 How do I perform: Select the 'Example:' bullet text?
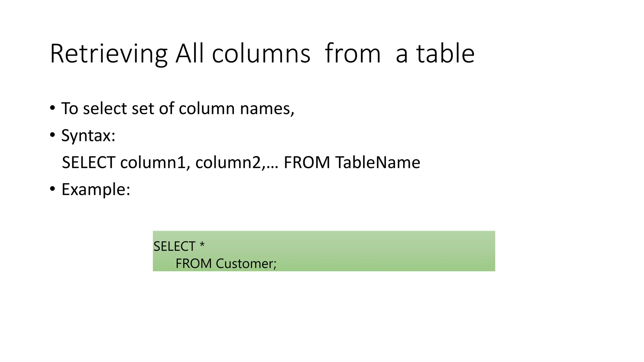pos(96,189)
